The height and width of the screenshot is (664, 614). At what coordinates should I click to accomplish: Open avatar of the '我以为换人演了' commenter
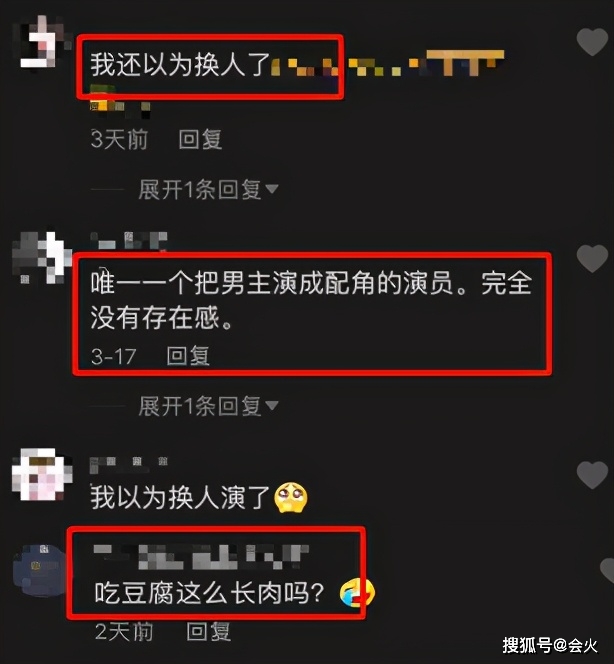(41, 474)
